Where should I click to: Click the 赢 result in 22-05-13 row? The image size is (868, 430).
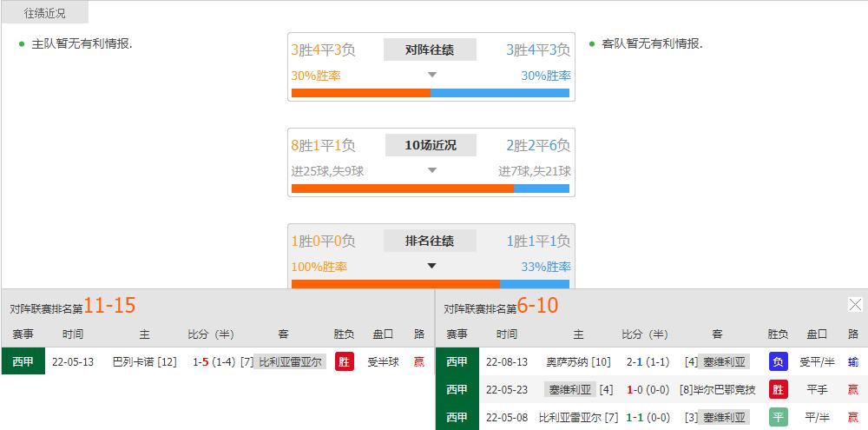tap(419, 362)
